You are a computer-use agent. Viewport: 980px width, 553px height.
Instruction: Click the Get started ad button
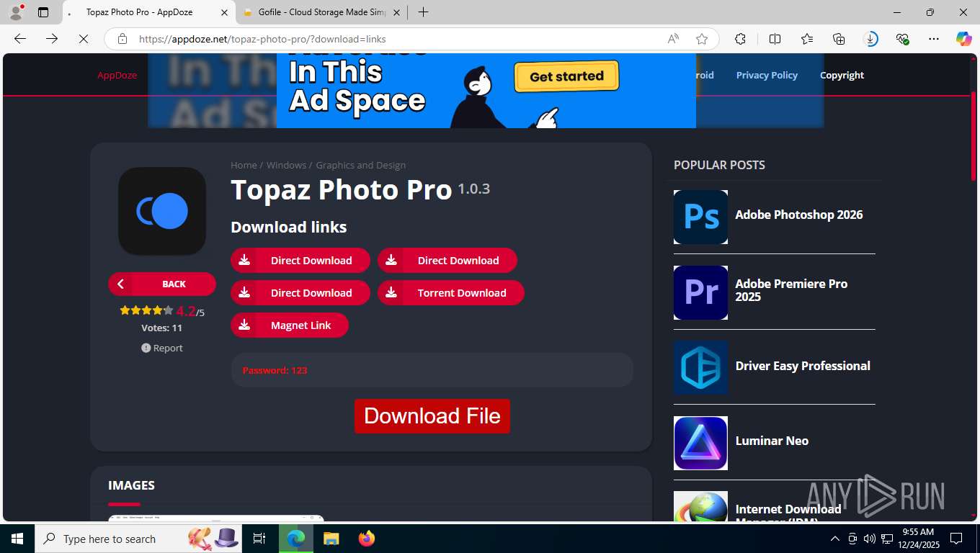[x=566, y=76]
